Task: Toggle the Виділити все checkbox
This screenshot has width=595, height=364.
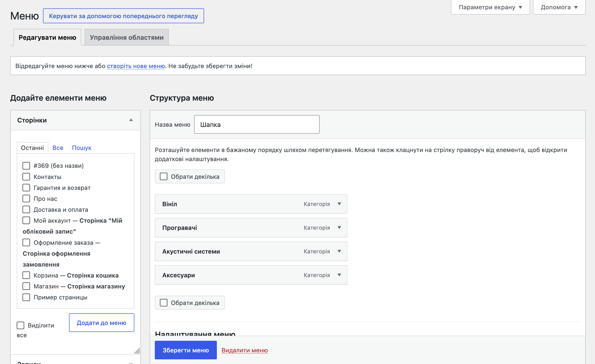Action: click(20, 325)
